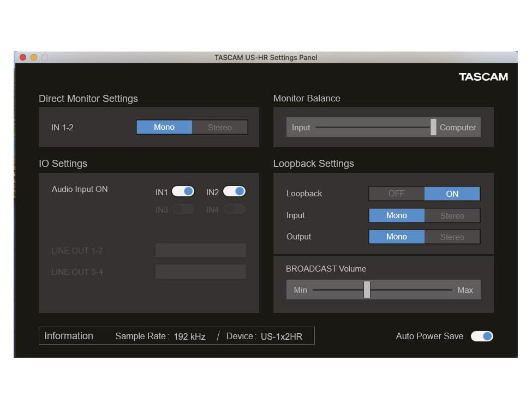Click the Monitor Balance slider handle

433,127
